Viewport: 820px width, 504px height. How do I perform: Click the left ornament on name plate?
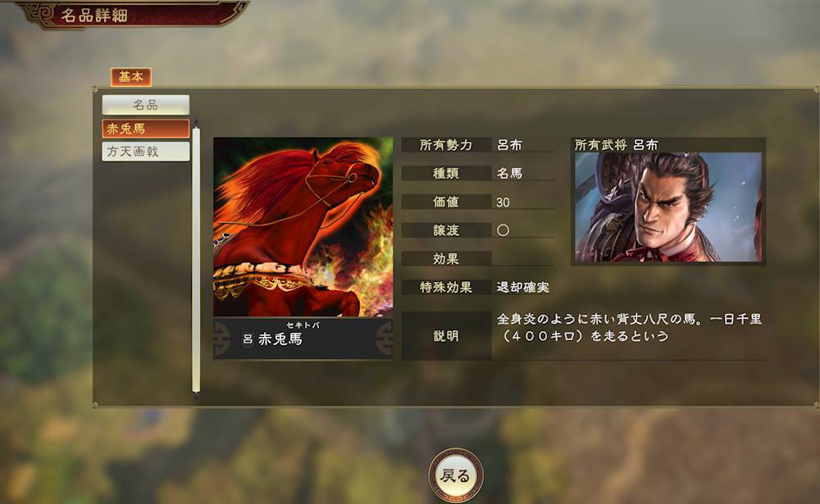point(221,338)
